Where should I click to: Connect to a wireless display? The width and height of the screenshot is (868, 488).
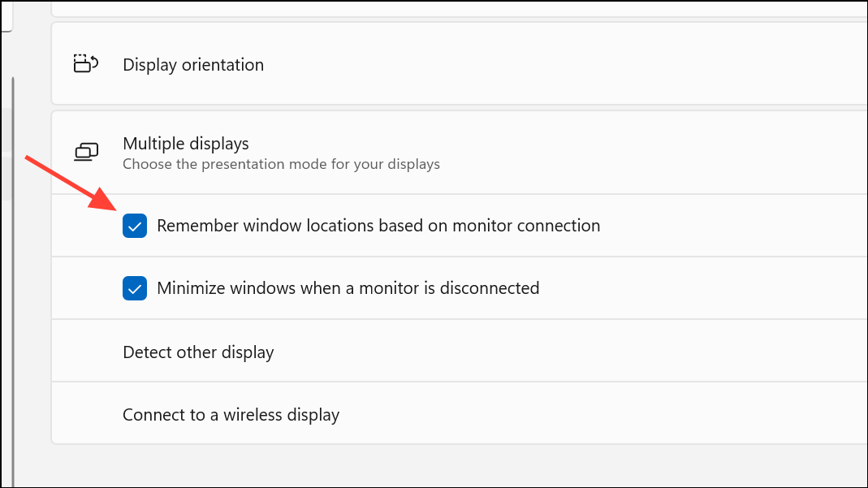[x=230, y=414]
